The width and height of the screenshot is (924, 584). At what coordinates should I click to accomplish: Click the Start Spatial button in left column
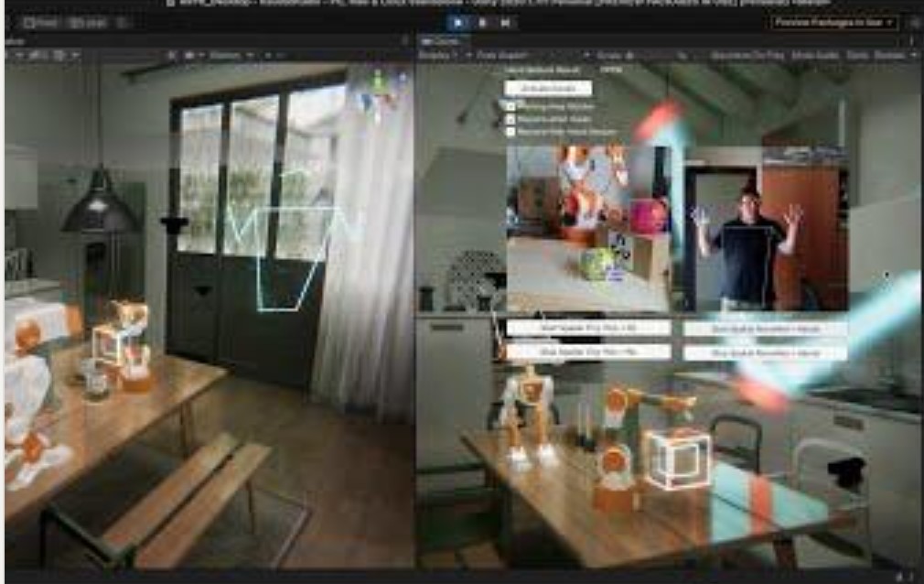click(x=588, y=328)
